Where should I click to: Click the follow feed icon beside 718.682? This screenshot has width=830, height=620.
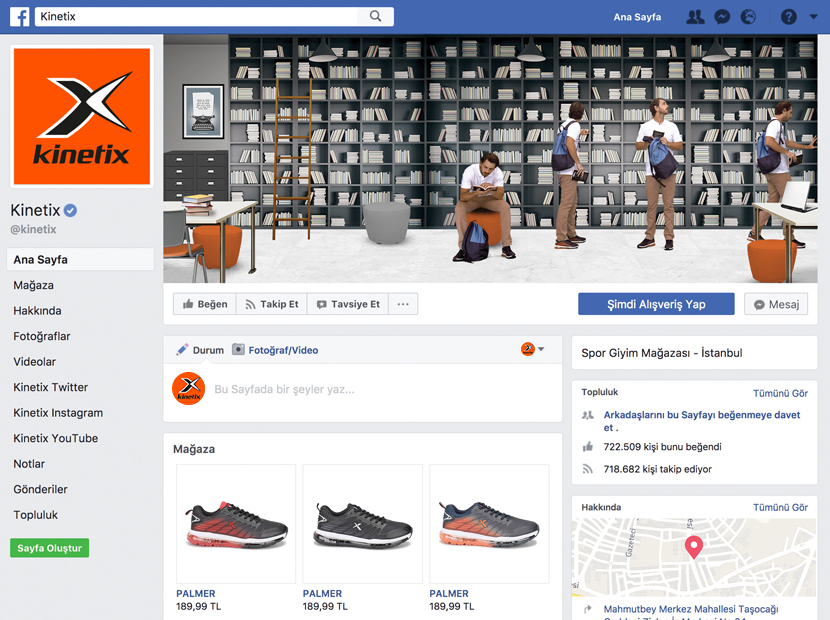coord(588,469)
